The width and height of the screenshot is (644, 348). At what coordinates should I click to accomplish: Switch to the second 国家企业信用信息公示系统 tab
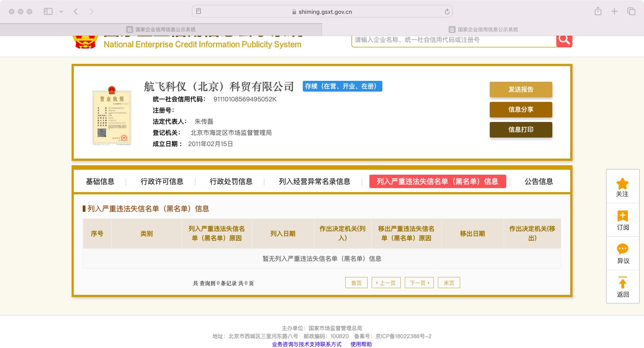(x=483, y=29)
